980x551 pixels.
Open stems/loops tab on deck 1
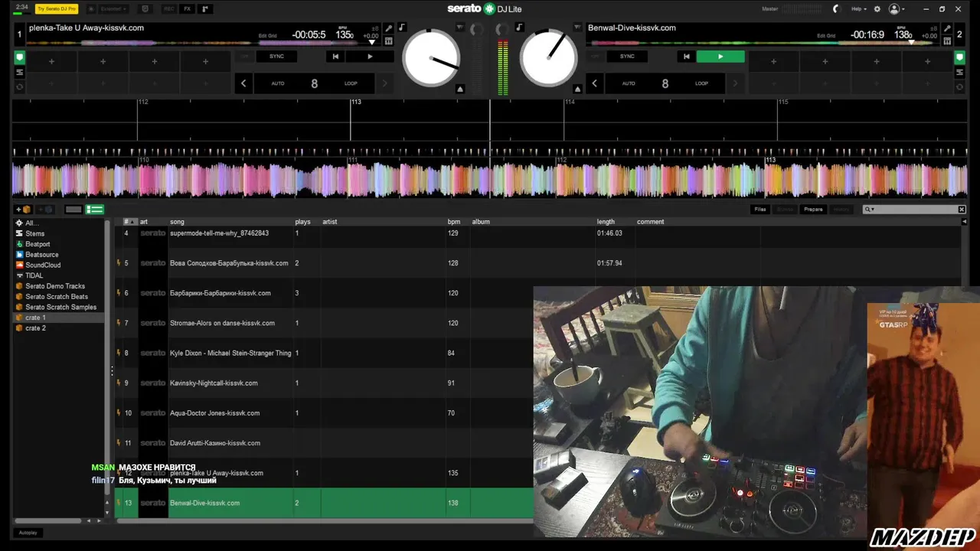20,72
